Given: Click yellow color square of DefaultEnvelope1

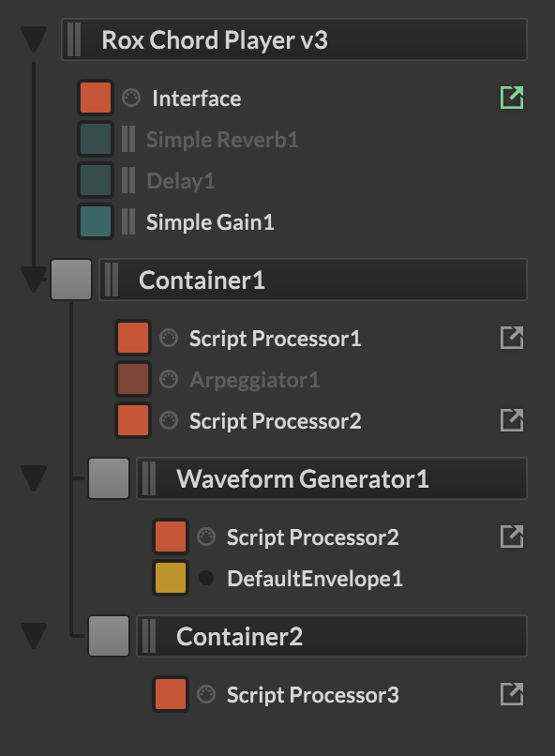Looking at the screenshot, I should tap(171, 578).
